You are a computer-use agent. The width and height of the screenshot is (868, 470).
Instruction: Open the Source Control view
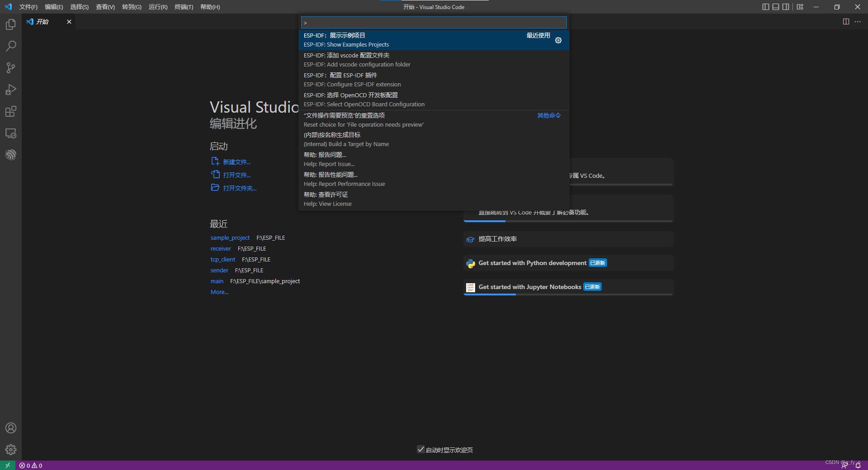(x=11, y=68)
